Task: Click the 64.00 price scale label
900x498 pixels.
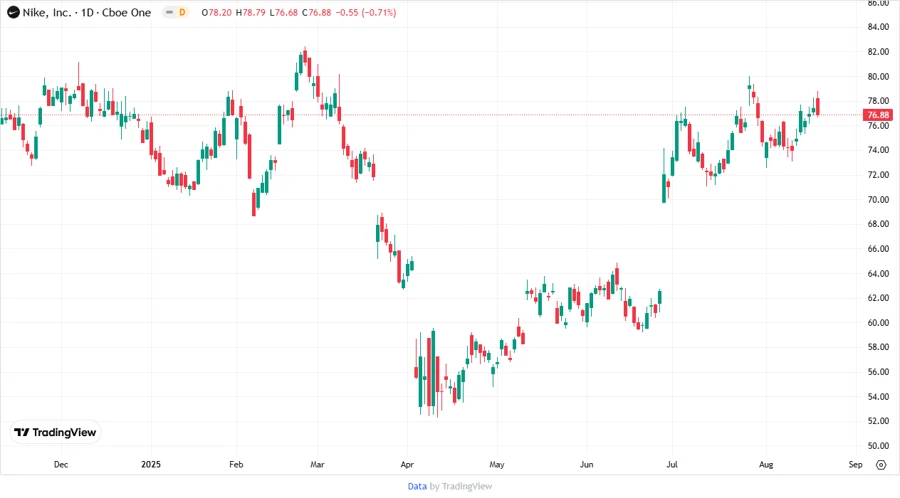Action: tap(878, 273)
